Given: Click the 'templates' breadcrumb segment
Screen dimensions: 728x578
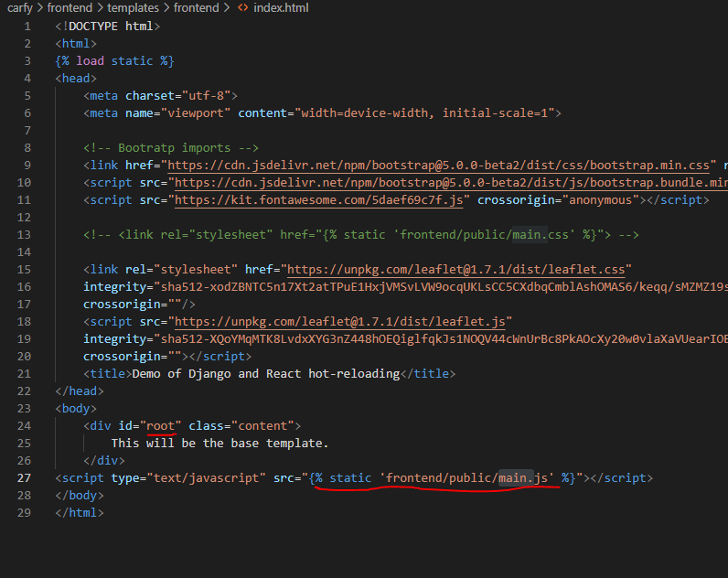Looking at the screenshot, I should pyautogui.click(x=133, y=8).
